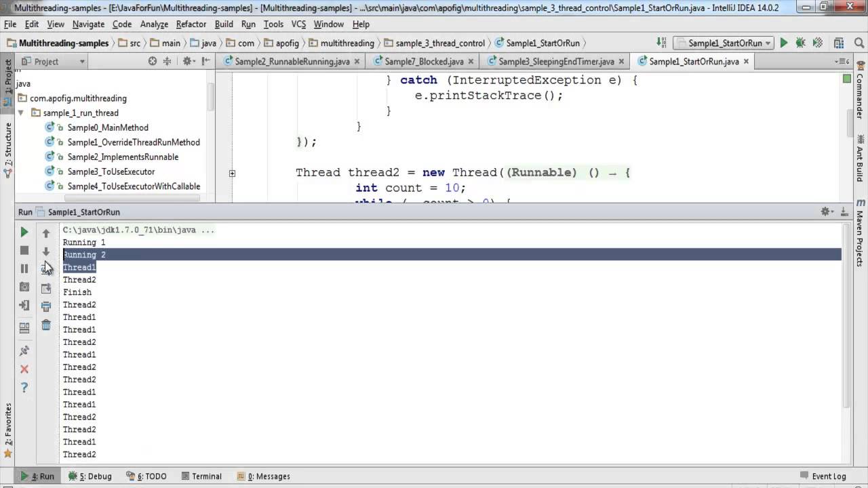Debug with the bug icon in toolbar
This screenshot has height=488, width=868.
coord(800,43)
